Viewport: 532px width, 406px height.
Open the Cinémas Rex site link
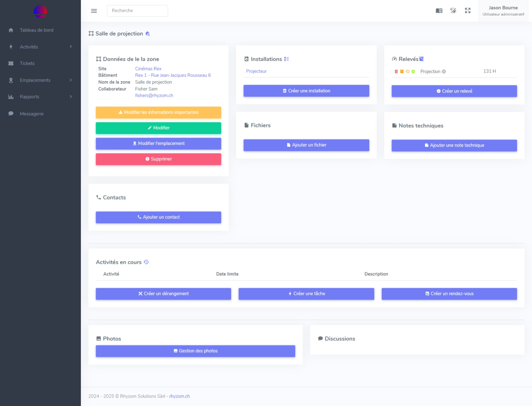click(x=148, y=69)
